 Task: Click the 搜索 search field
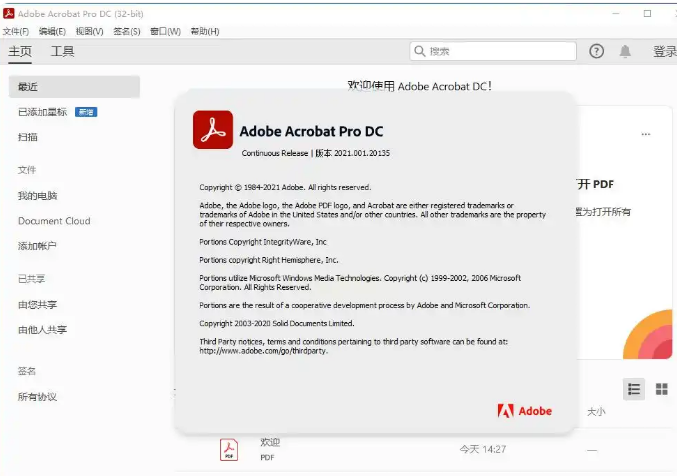pos(493,51)
